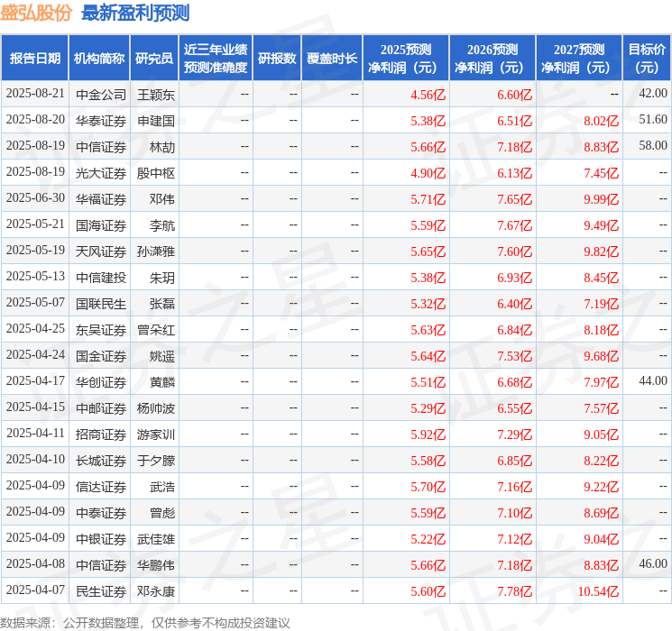Image resolution: width=672 pixels, height=631 pixels.
Task: Click analyst name 孙潇雅
Action: coord(156,251)
